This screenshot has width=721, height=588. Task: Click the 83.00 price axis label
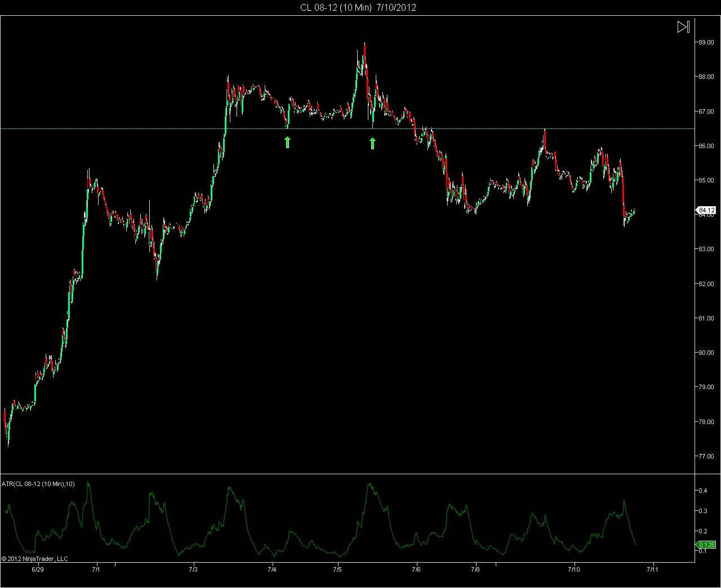point(706,250)
